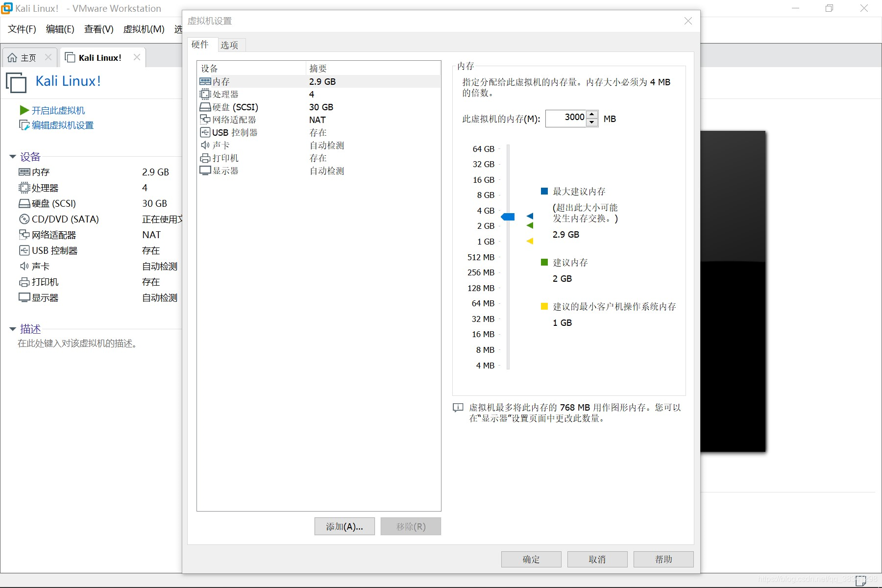Screen dimensions: 882x588
Task: Click blue max recommended memory marker arrow
Action: 530,216
